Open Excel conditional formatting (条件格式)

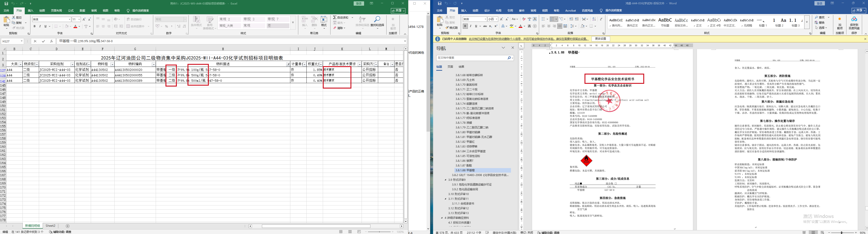196,22
